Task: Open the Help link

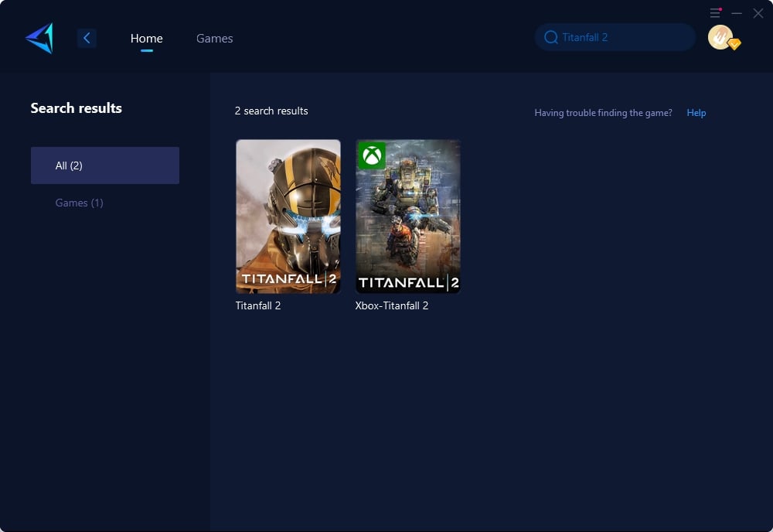Action: click(696, 113)
